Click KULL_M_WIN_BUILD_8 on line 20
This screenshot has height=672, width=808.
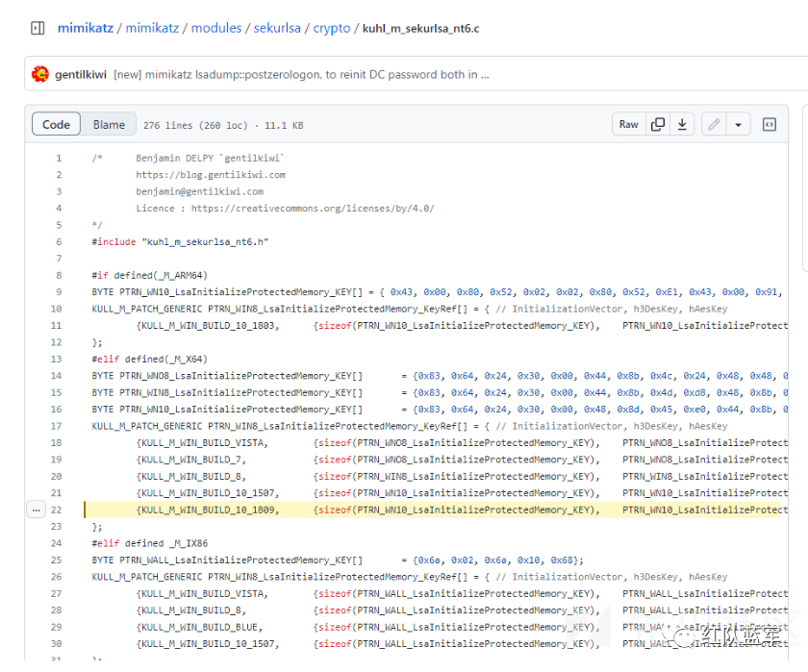(191, 476)
